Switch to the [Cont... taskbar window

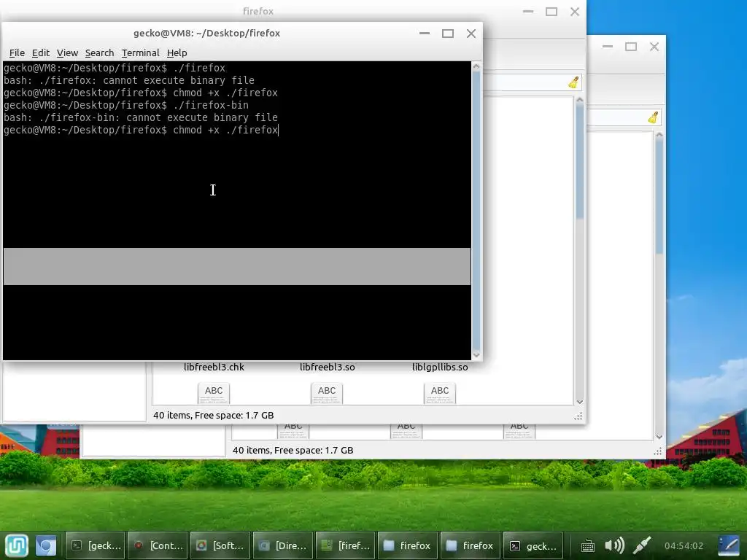[x=158, y=545]
